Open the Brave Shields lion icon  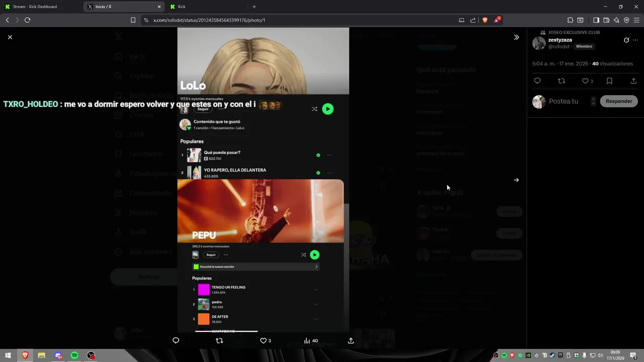point(485,20)
